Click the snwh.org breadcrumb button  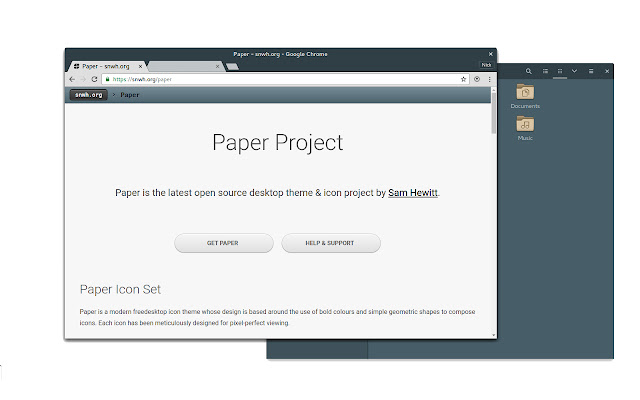89,95
